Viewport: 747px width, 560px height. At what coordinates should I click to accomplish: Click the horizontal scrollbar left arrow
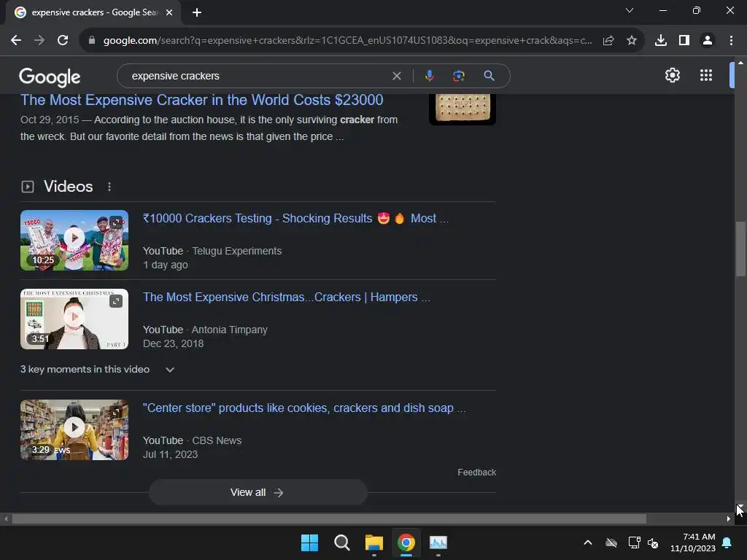tap(6, 519)
